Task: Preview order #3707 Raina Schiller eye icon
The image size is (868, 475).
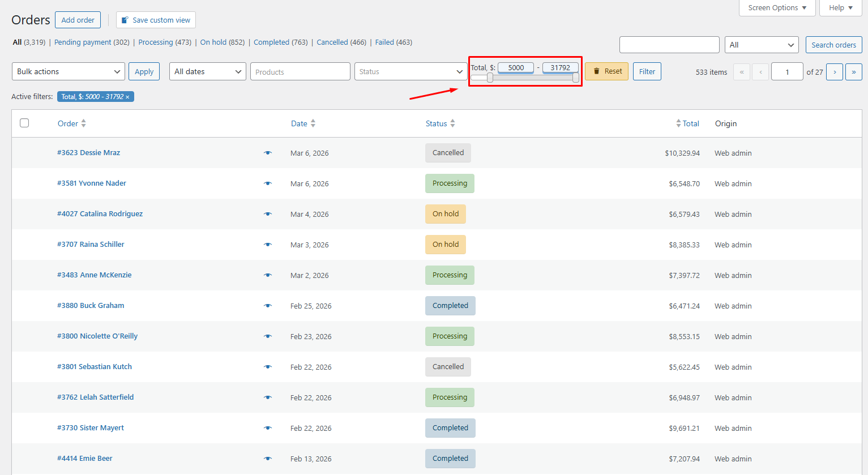Action: coord(268,245)
